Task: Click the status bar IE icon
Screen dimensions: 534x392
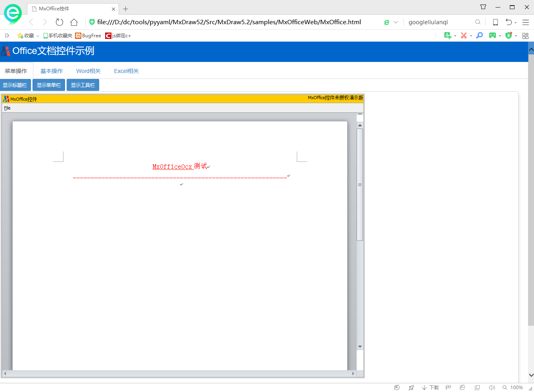Action: (462, 388)
